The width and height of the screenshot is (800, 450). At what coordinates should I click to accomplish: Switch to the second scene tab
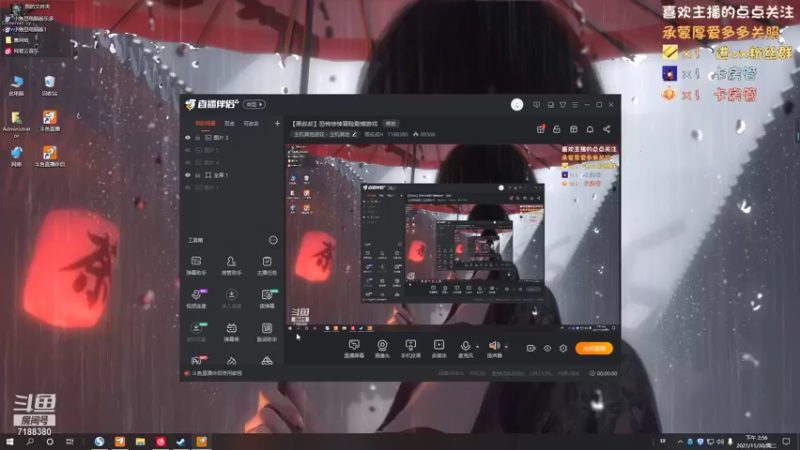point(229,123)
